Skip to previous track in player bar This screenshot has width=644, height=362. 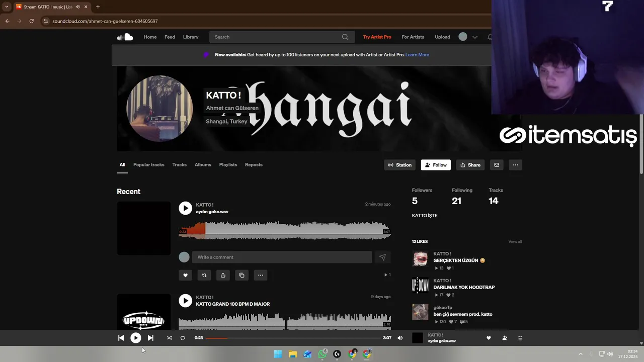click(x=121, y=338)
